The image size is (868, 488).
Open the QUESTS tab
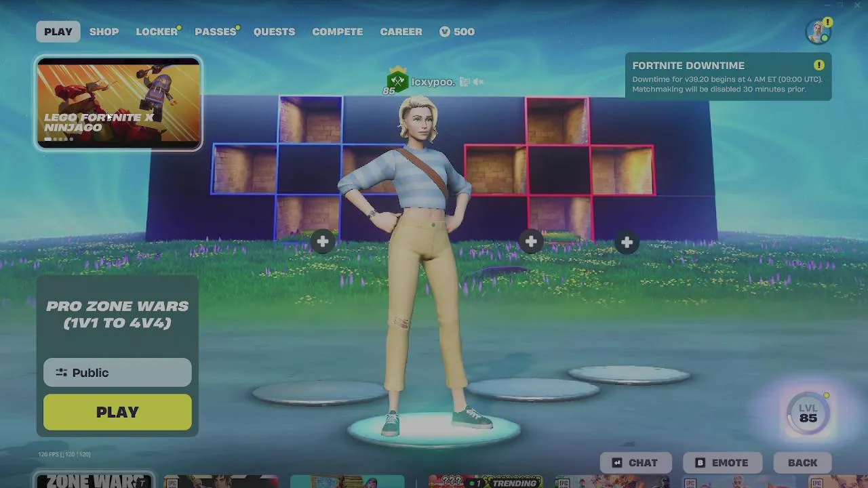click(274, 32)
